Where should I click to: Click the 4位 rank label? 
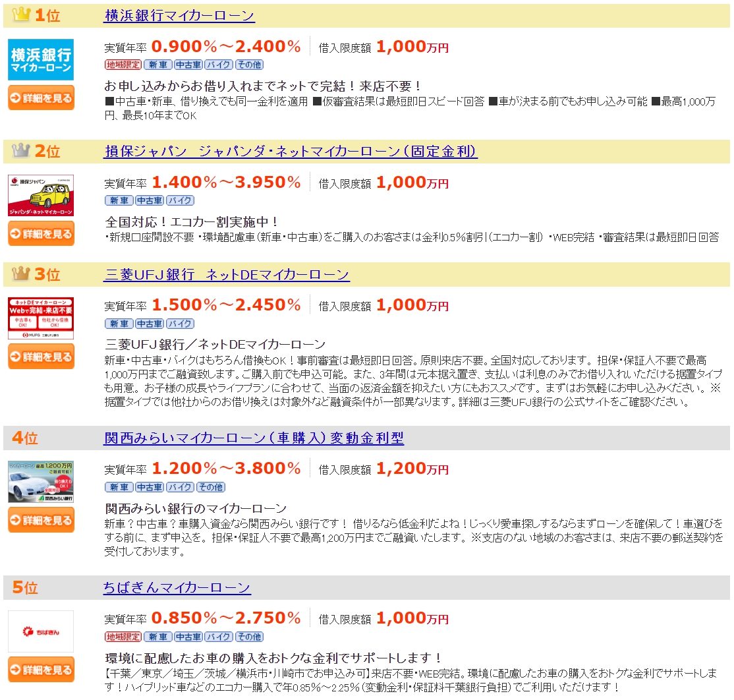(25, 437)
